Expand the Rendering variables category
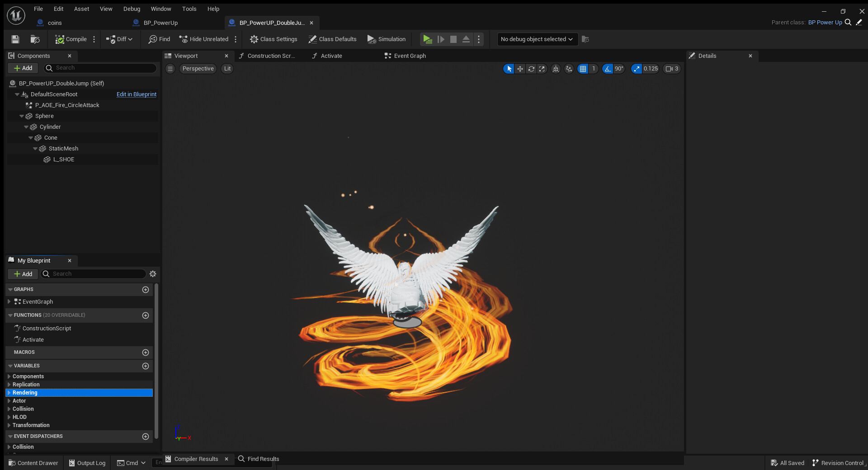 [x=9, y=393]
